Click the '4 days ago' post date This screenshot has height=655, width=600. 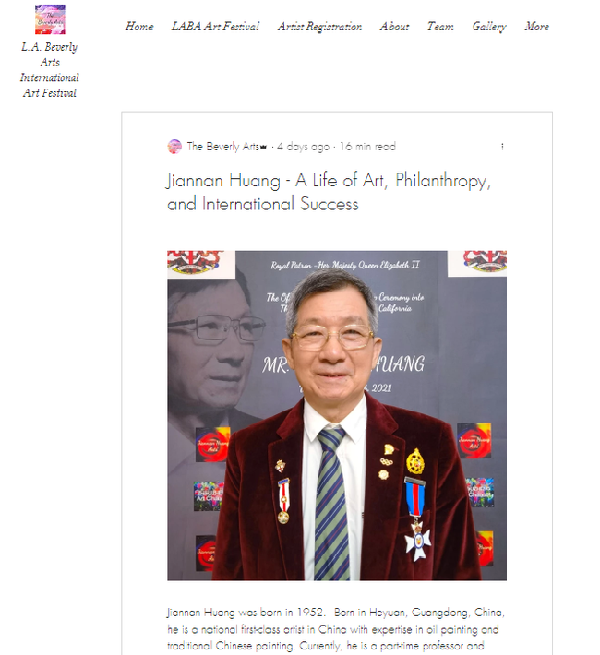point(303,147)
